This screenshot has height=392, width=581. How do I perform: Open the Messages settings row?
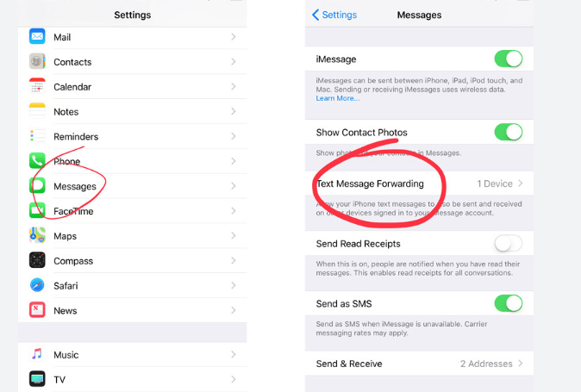(129, 187)
